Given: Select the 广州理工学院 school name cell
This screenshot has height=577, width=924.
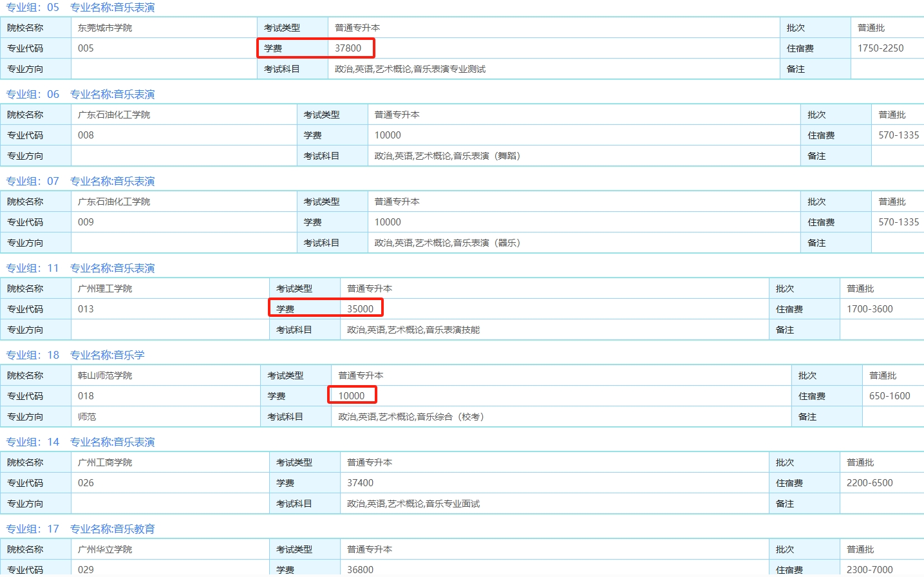Looking at the screenshot, I should click(x=105, y=288).
